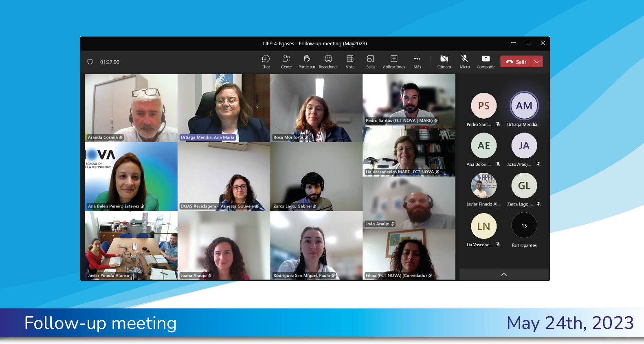
Task: Select Vanessa Gouveia's video tile
Action: (x=224, y=176)
